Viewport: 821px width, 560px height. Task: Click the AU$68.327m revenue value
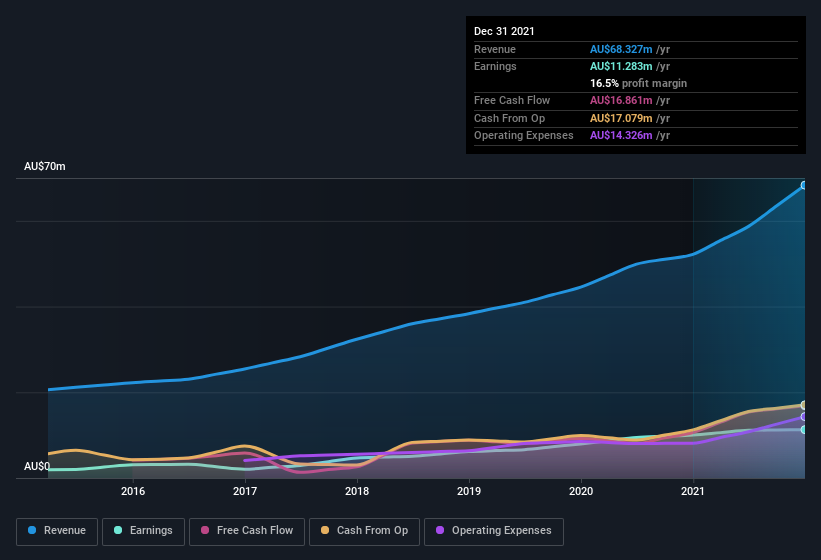pos(621,49)
